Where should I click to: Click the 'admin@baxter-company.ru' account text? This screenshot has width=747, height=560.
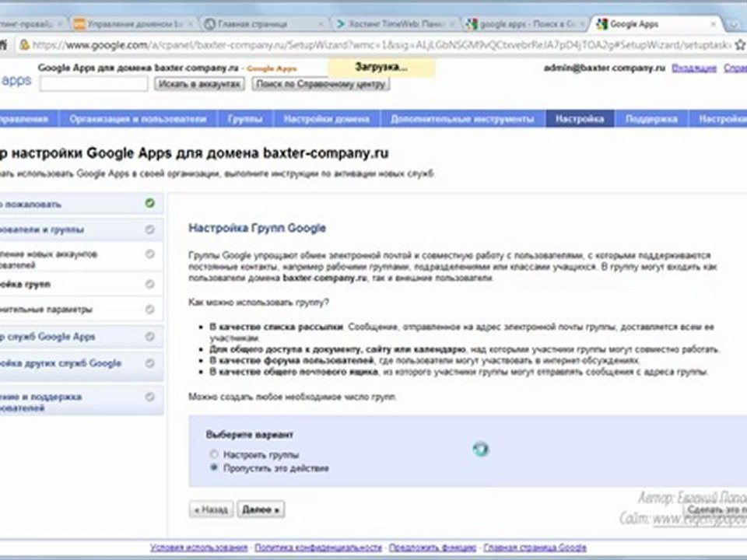604,68
